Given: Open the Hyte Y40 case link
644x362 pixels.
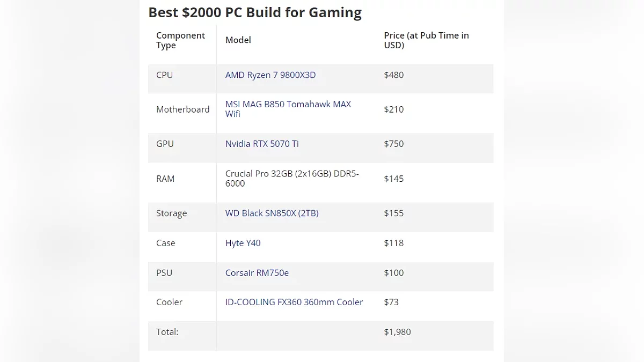Looking at the screenshot, I should click(243, 243).
